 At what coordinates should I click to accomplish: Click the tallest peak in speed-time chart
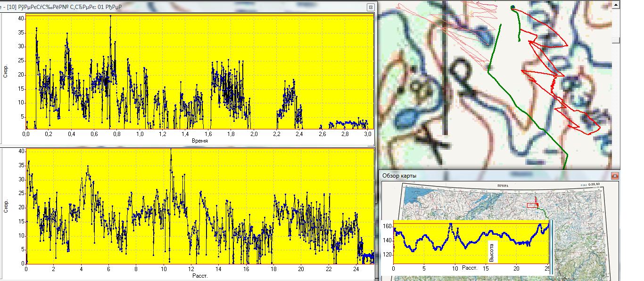[x=110, y=16]
